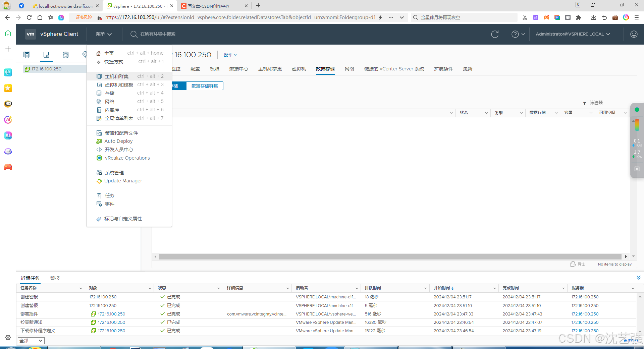Open vRealize Operations from menu
The image size is (644, 349).
(x=129, y=158)
